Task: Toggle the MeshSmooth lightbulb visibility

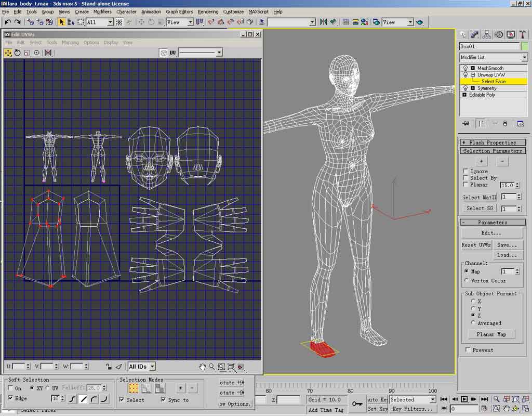Action: click(x=465, y=68)
